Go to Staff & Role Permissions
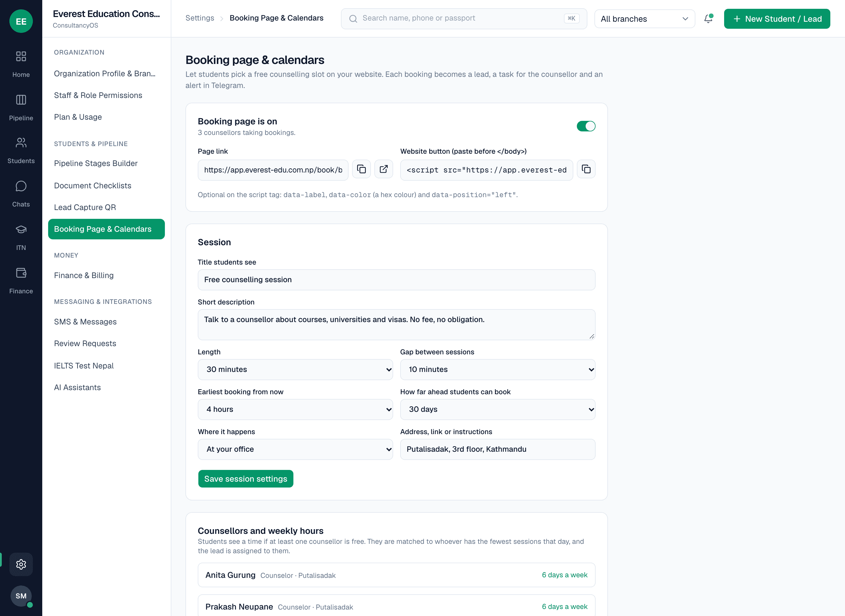The image size is (845, 616). pos(106,95)
